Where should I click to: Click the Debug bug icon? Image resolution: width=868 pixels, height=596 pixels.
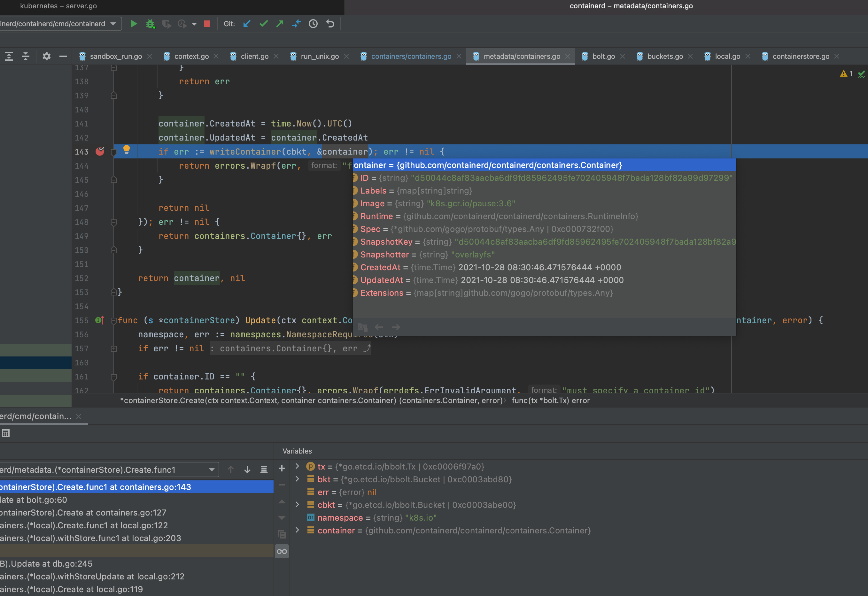click(150, 24)
